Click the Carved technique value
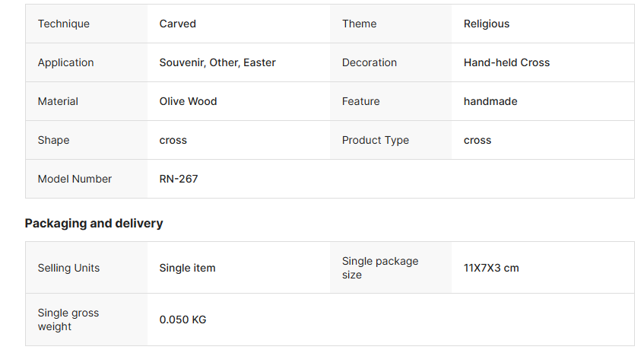 pyautogui.click(x=177, y=24)
